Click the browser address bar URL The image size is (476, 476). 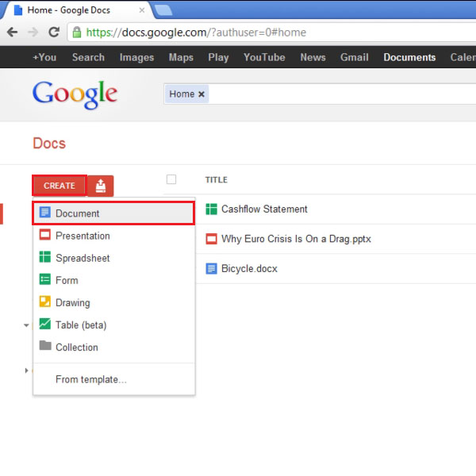point(196,33)
